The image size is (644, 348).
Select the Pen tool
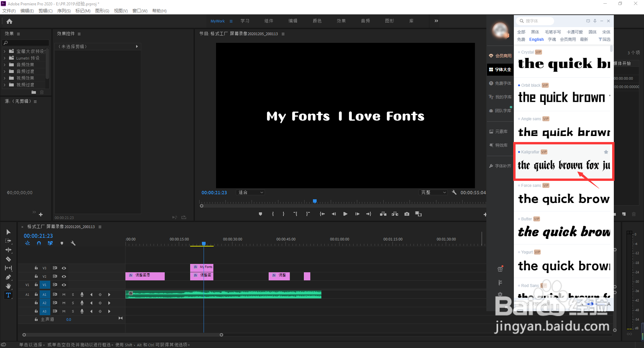pyautogui.click(x=8, y=277)
